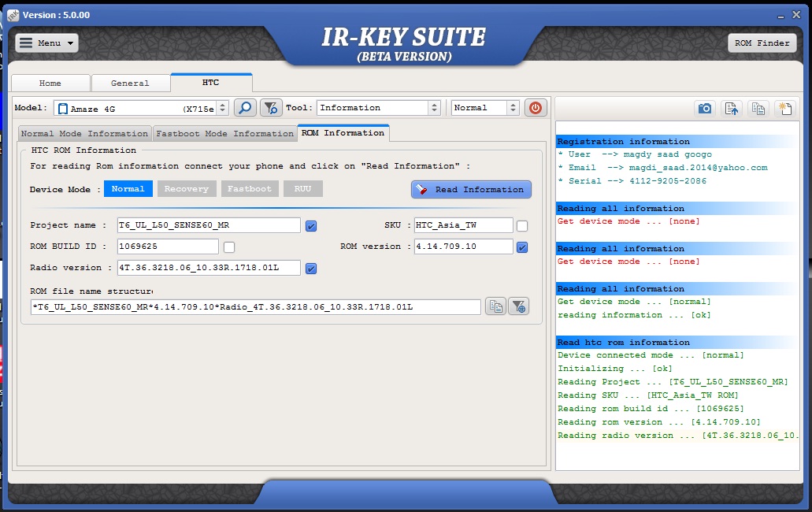
Task: Toggle the Project name checkbox
Action: click(x=311, y=226)
